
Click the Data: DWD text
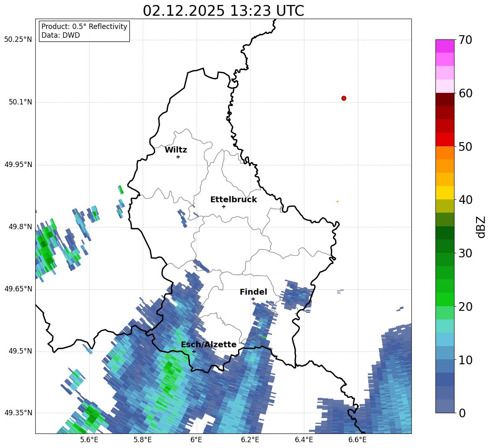point(61,35)
